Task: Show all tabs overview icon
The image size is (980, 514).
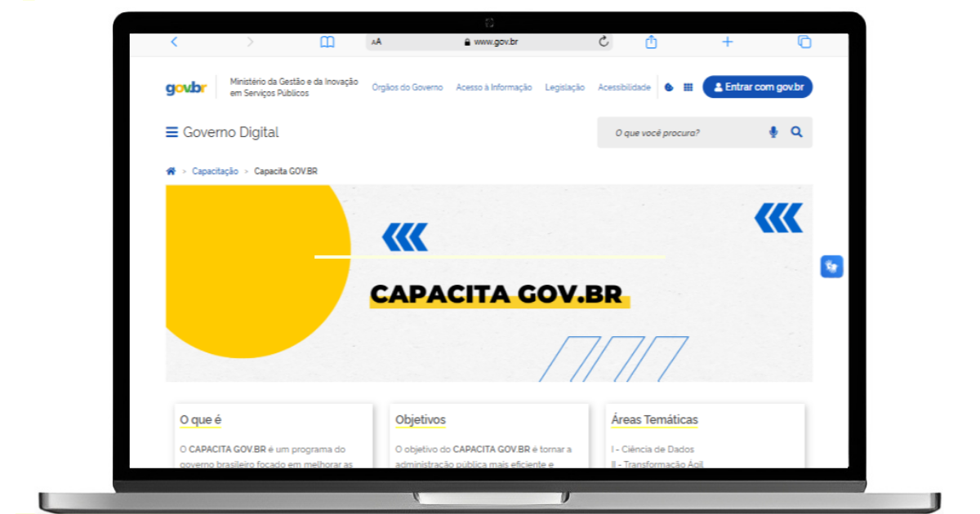Action: tap(804, 42)
